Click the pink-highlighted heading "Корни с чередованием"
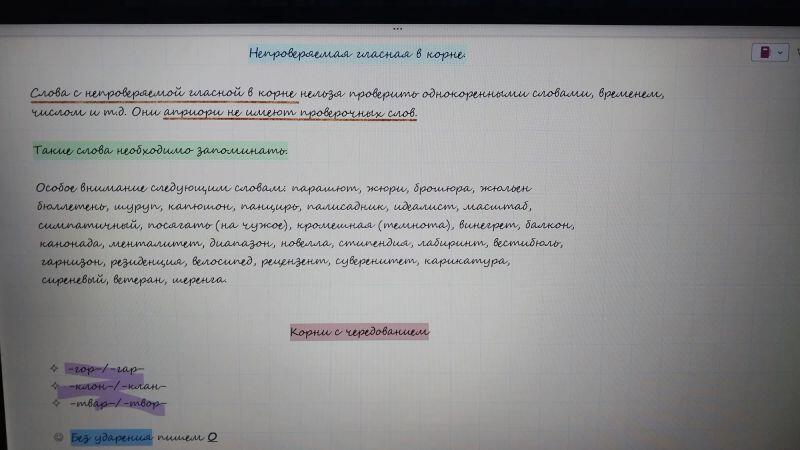 360,331
